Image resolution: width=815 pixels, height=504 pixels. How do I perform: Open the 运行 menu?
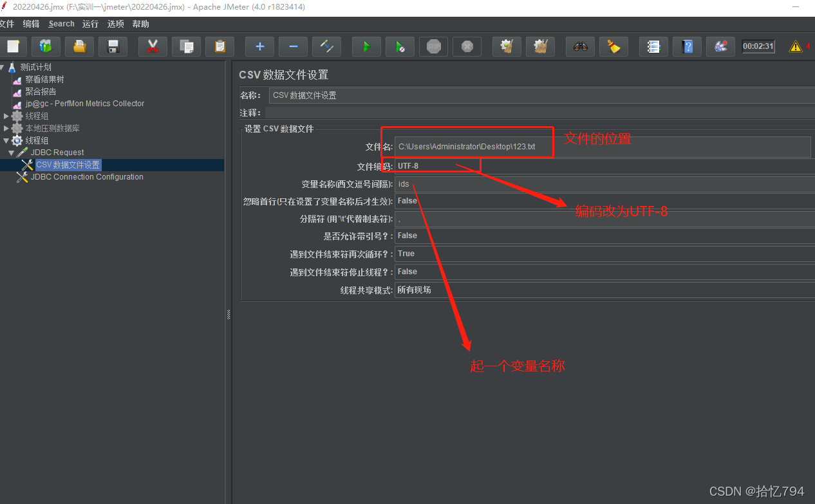[x=90, y=24]
